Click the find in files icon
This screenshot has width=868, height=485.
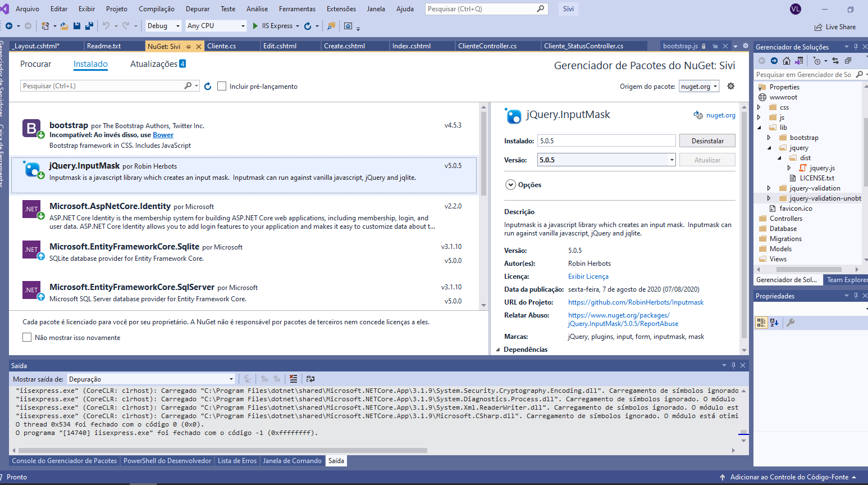click(331, 26)
